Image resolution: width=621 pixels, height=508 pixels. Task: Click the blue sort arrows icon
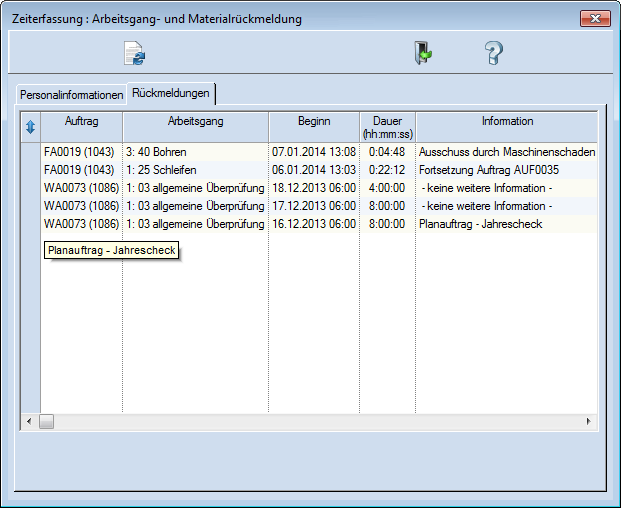click(30, 127)
